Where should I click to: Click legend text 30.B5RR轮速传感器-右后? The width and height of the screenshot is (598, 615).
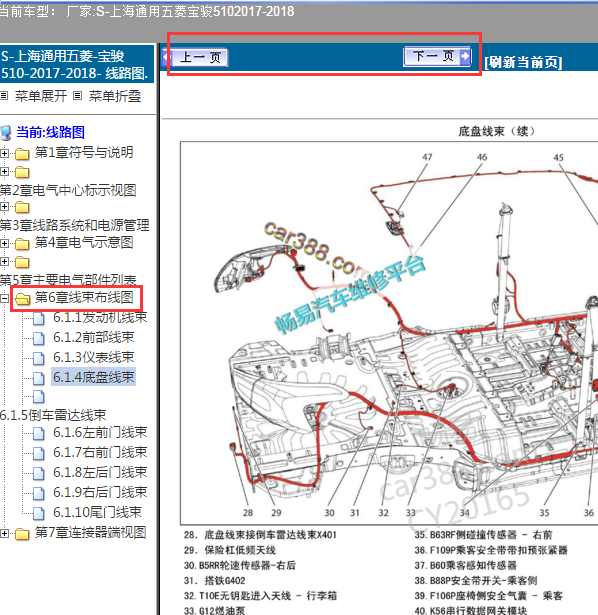pyautogui.click(x=240, y=565)
